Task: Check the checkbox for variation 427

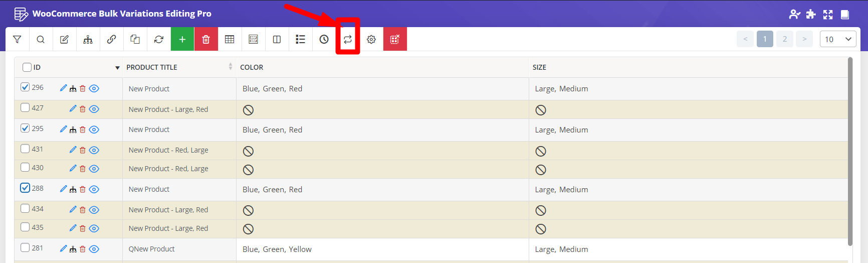Action: (x=25, y=107)
